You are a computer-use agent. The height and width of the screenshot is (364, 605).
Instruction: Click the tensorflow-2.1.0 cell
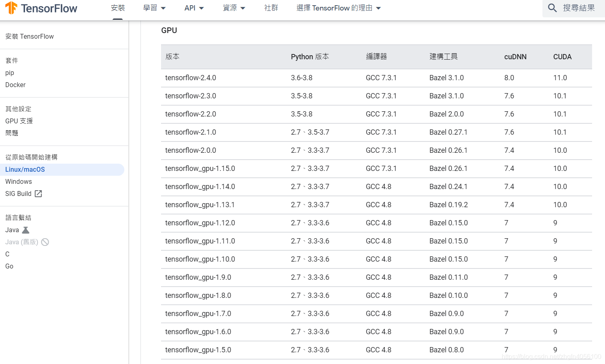coord(191,132)
